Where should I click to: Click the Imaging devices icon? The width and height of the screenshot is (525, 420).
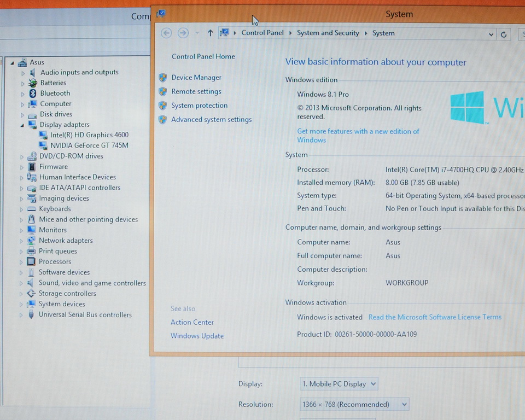32,199
